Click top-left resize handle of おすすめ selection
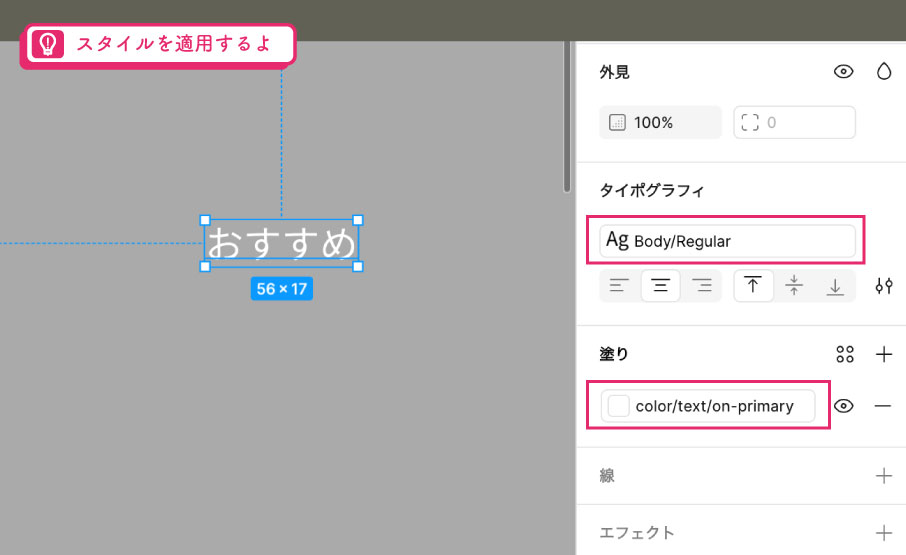 tap(205, 220)
